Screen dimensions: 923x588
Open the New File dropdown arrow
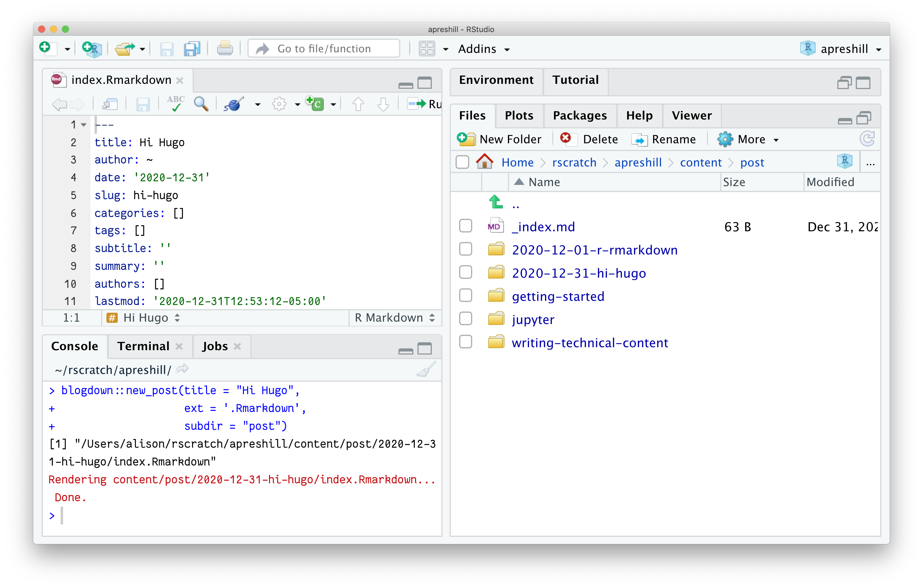(67, 49)
